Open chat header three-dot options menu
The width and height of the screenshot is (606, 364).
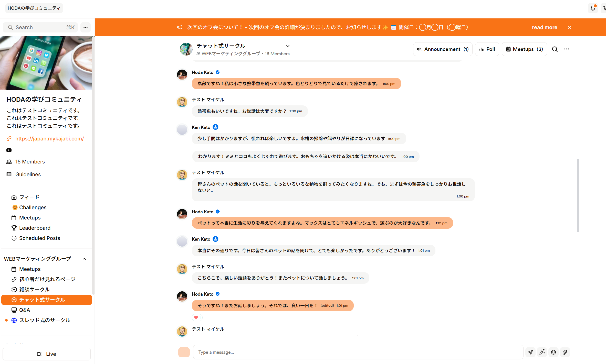pos(567,49)
